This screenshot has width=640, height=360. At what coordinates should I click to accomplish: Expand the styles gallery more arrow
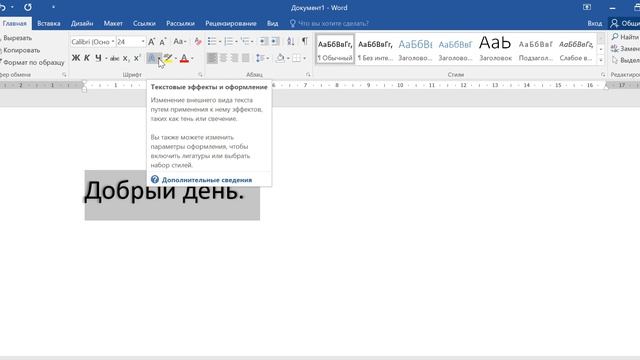tap(601, 60)
